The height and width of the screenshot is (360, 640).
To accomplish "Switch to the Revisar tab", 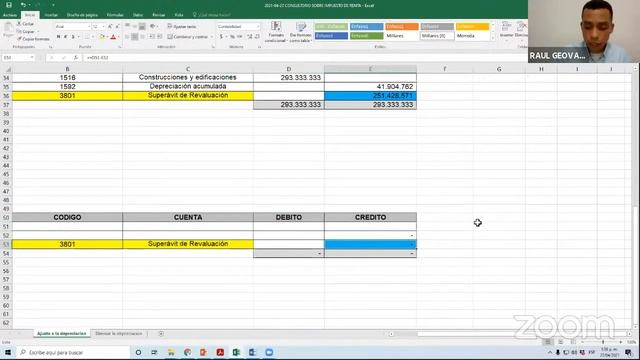I will (x=159, y=15).
